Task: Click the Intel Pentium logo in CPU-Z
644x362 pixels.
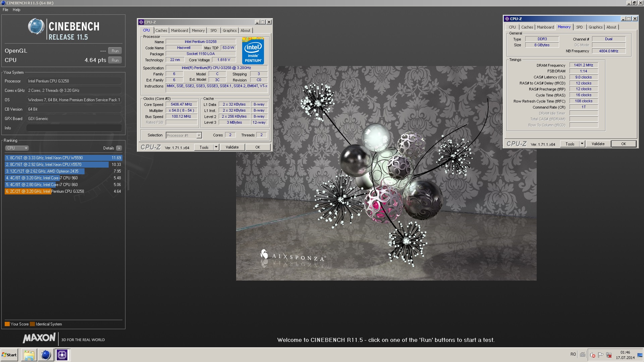Action: 253,51
